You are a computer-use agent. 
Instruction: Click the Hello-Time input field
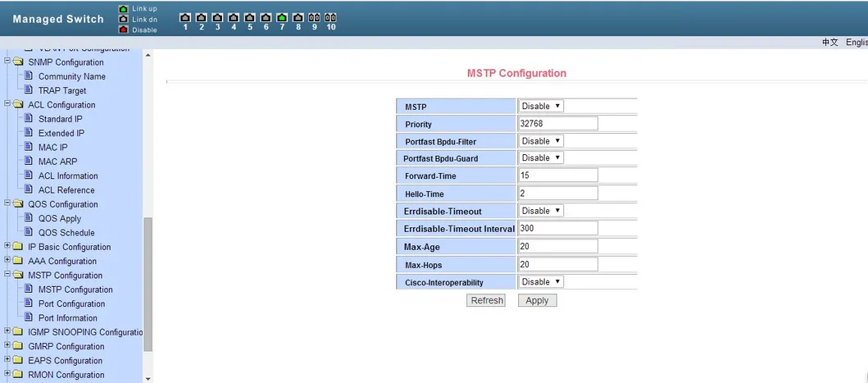pos(558,194)
